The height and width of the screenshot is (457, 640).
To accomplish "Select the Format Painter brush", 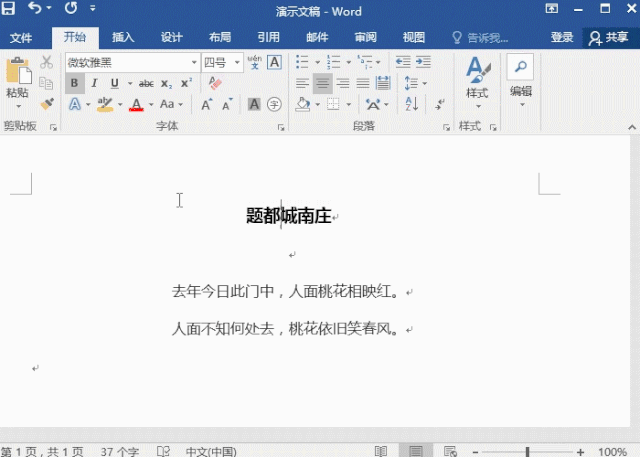I will (x=47, y=104).
